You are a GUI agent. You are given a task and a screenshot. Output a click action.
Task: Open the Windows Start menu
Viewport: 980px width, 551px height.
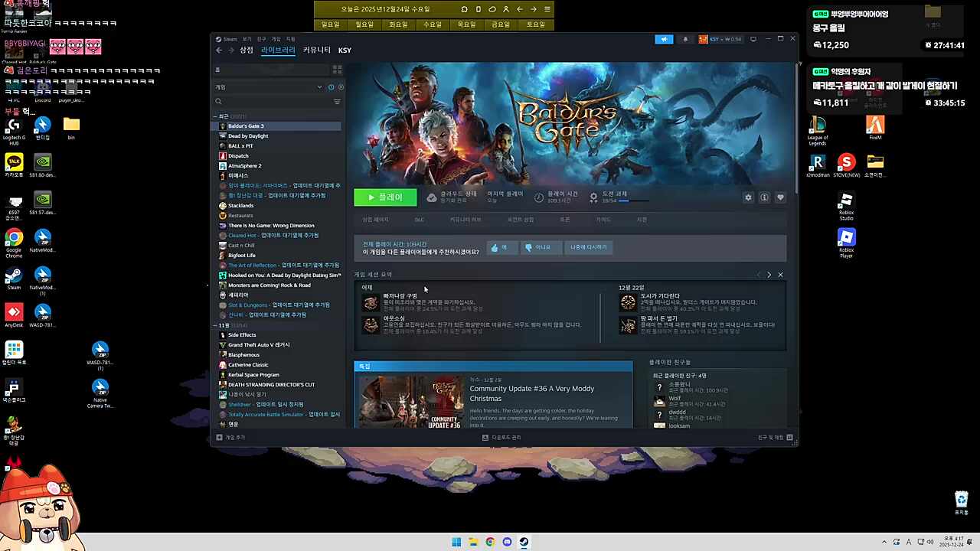pos(456,543)
